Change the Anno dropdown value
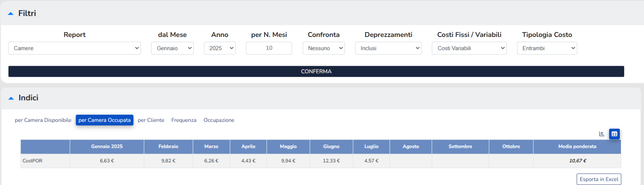Viewport: 644px width, 185px height. click(220, 48)
